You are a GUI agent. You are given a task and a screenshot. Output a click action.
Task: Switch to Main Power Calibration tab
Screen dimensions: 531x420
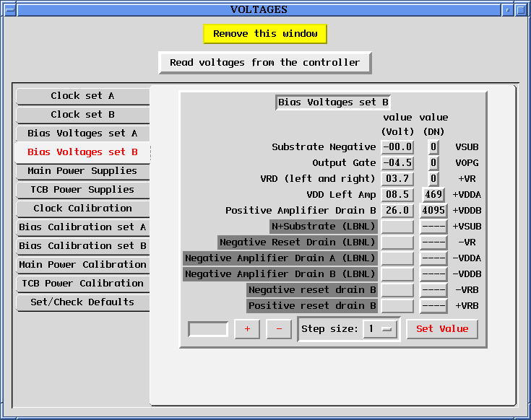click(82, 264)
